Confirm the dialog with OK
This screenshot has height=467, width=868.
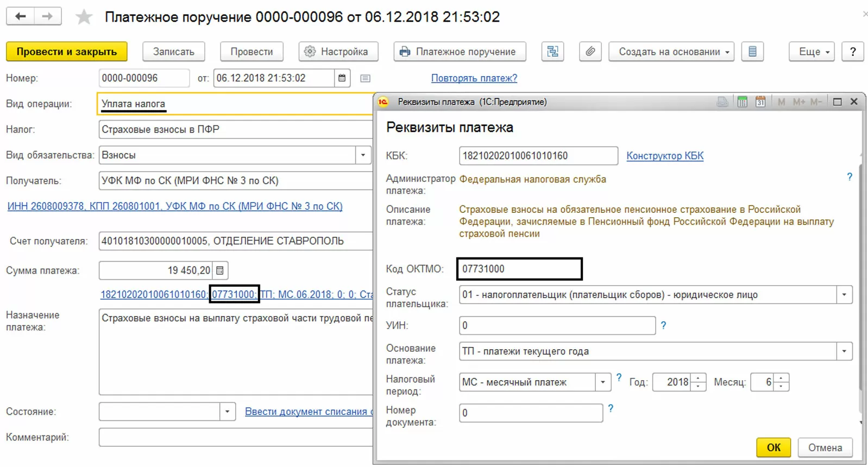pos(773,447)
